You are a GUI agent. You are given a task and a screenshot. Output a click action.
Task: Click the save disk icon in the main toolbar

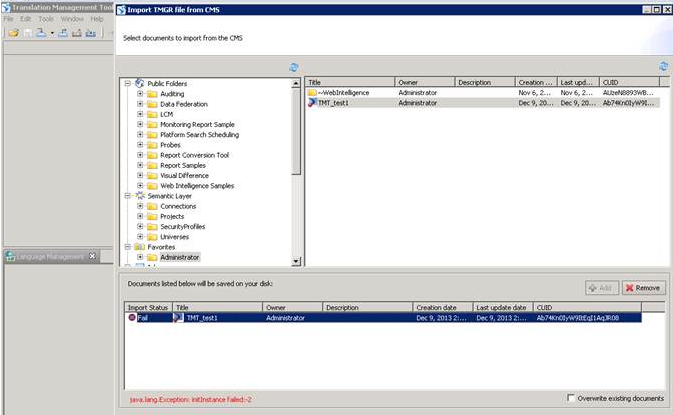tap(28, 33)
